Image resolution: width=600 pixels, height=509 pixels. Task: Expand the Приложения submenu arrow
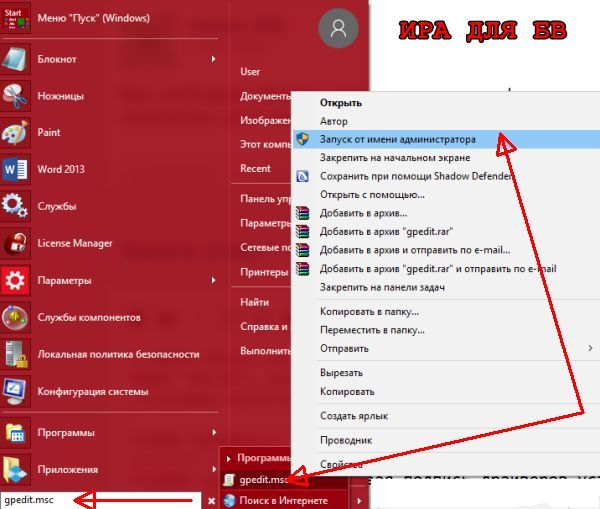click(213, 469)
